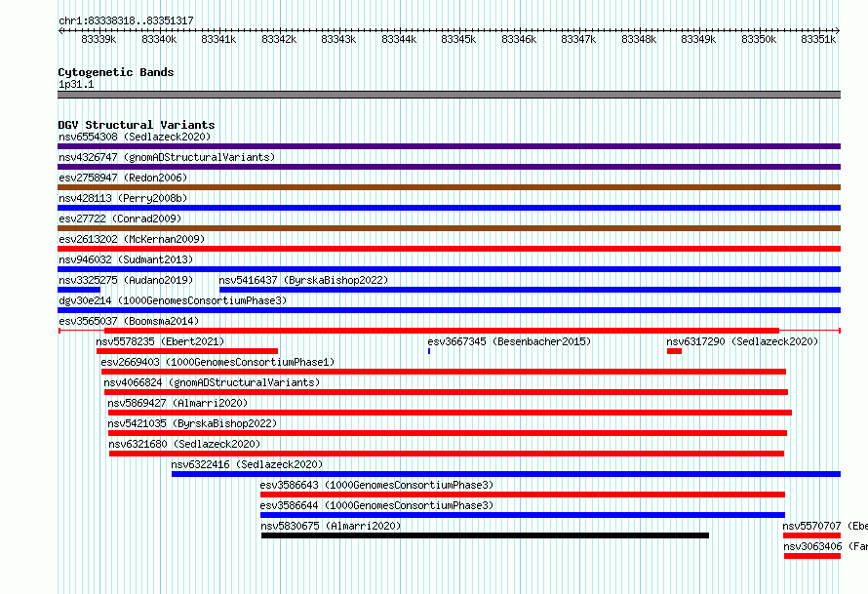This screenshot has height=594, width=868.
Task: Click the Cytogenetic Bands track title
Action: click(116, 72)
